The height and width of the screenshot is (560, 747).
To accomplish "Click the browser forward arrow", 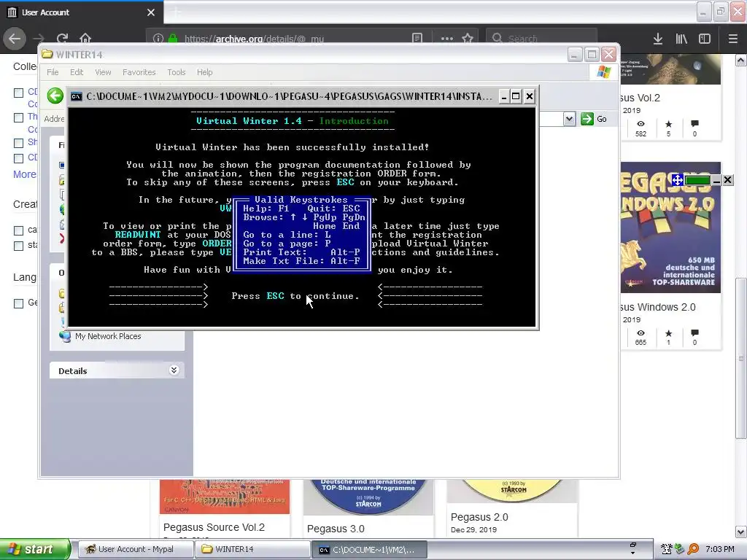I will point(39,39).
